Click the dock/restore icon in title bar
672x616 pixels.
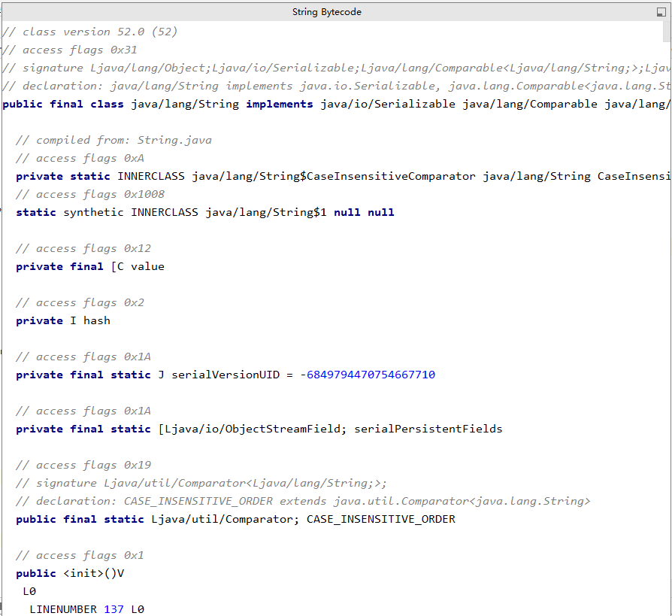661,12
